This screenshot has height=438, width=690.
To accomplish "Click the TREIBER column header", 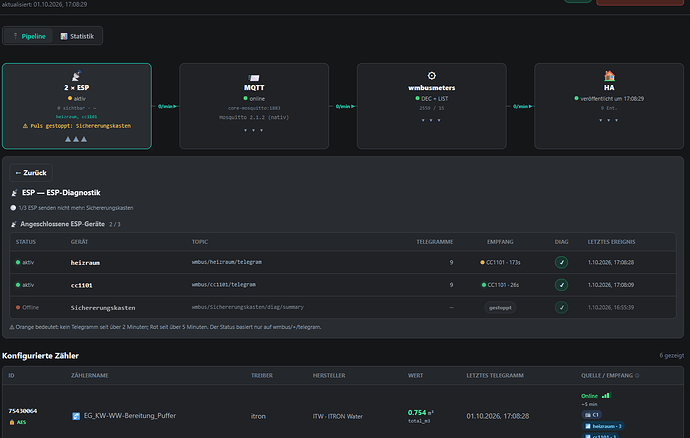I will point(262,375).
